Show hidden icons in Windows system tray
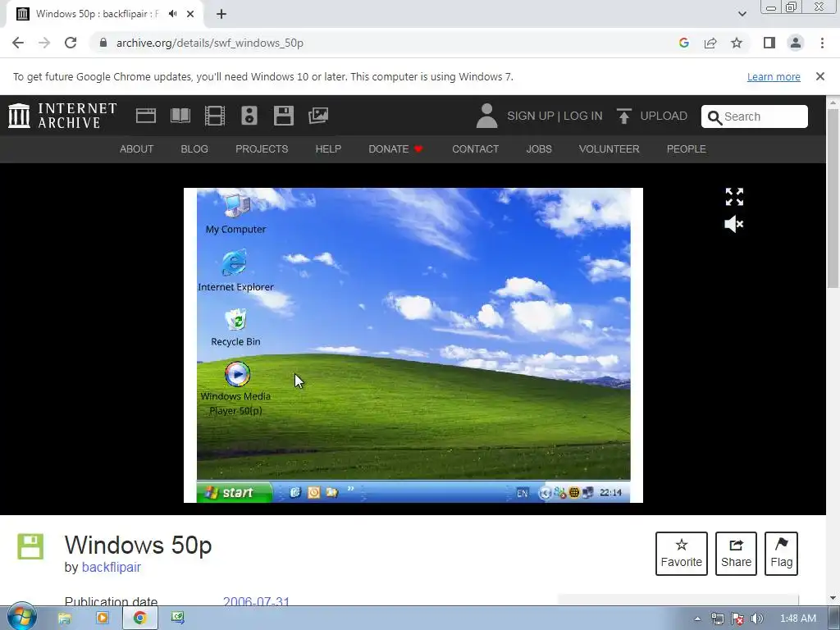 point(697,619)
